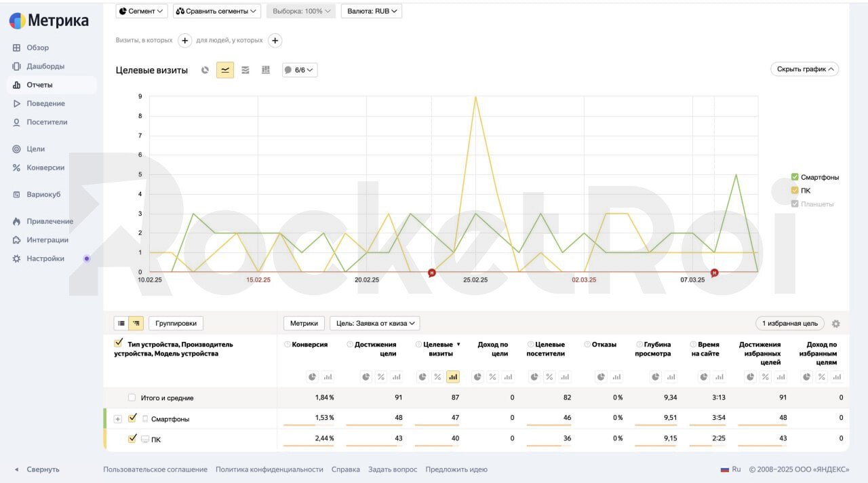Click percent icon under Достижения цели
868x483 pixels.
(381, 376)
